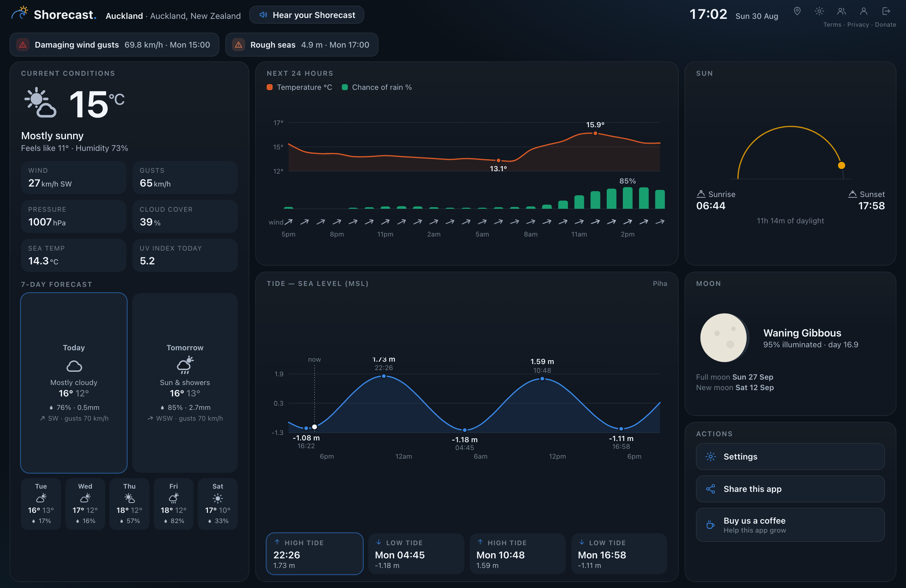
Task: Click the Shorecast logo icon
Action: click(x=19, y=13)
